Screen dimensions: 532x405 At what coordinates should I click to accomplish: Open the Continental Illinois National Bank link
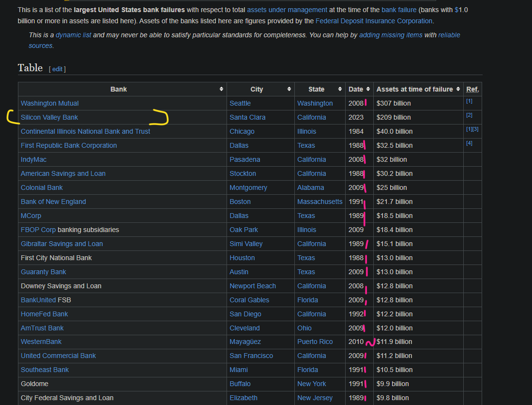pyautogui.click(x=85, y=131)
